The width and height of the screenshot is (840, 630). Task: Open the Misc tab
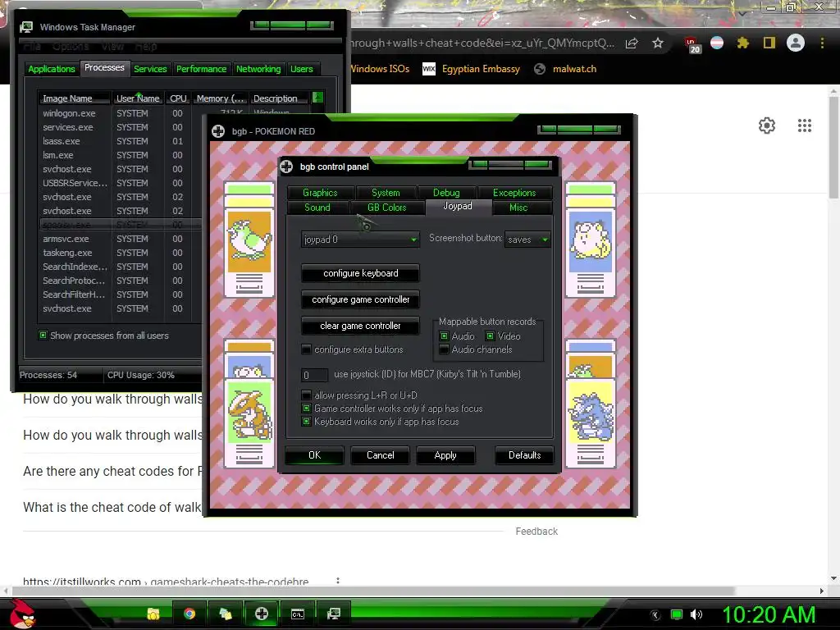(518, 208)
